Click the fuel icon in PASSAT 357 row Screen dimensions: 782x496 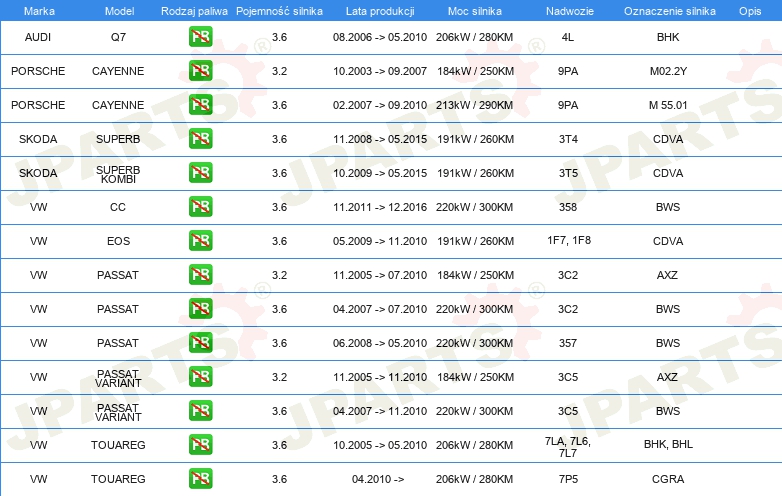pyautogui.click(x=200, y=342)
